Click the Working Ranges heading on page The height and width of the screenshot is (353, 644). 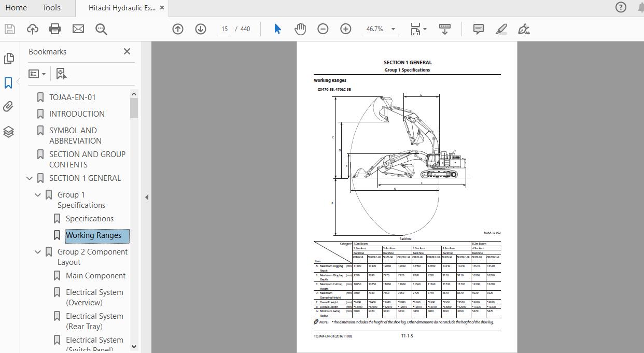coord(330,80)
